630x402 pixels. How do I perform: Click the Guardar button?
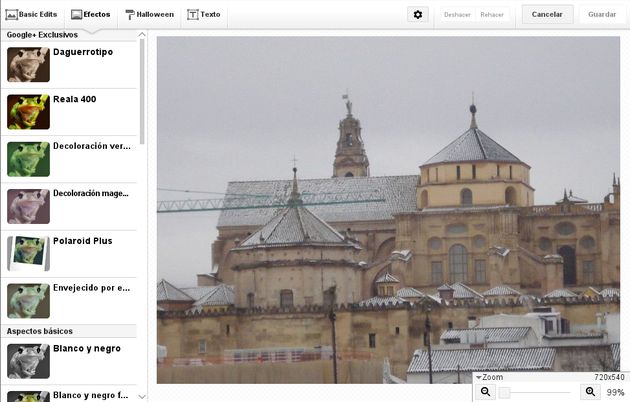click(602, 14)
